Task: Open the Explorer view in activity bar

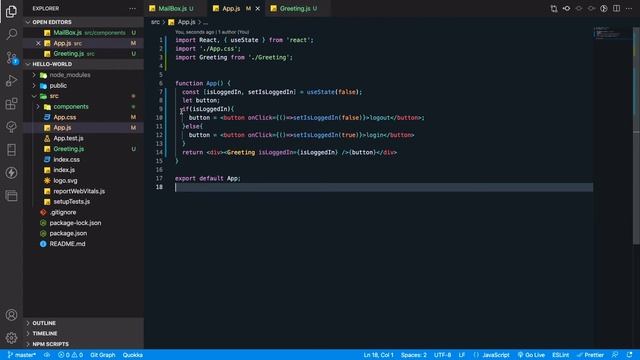Action: [x=11, y=11]
